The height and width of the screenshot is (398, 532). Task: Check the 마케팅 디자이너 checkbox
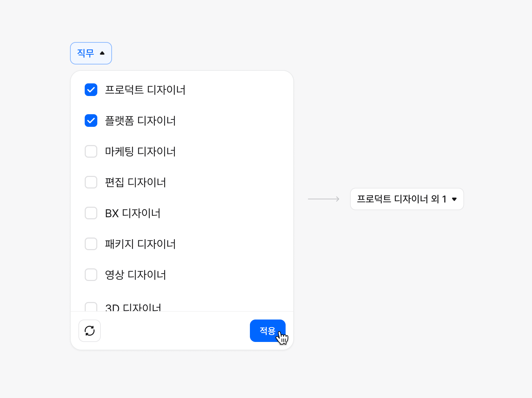click(91, 151)
